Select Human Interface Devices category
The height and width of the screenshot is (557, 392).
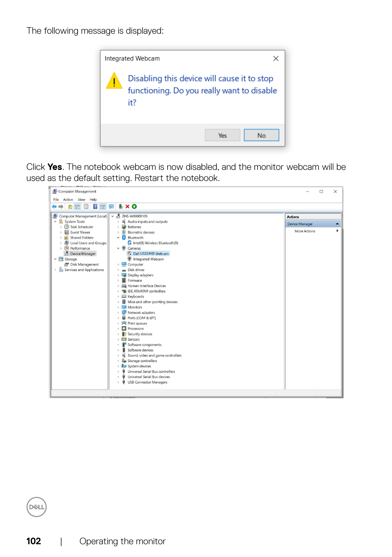click(x=147, y=286)
